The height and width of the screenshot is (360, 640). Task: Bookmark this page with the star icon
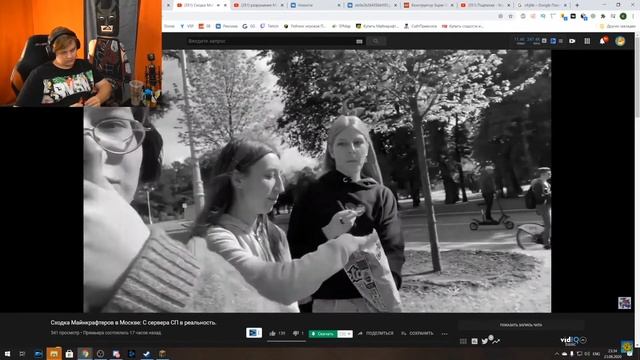point(511,16)
